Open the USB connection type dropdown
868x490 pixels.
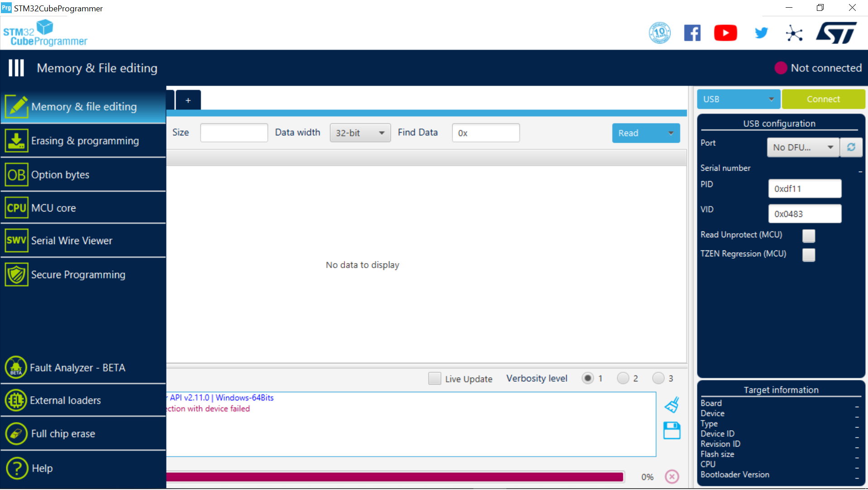tap(739, 99)
